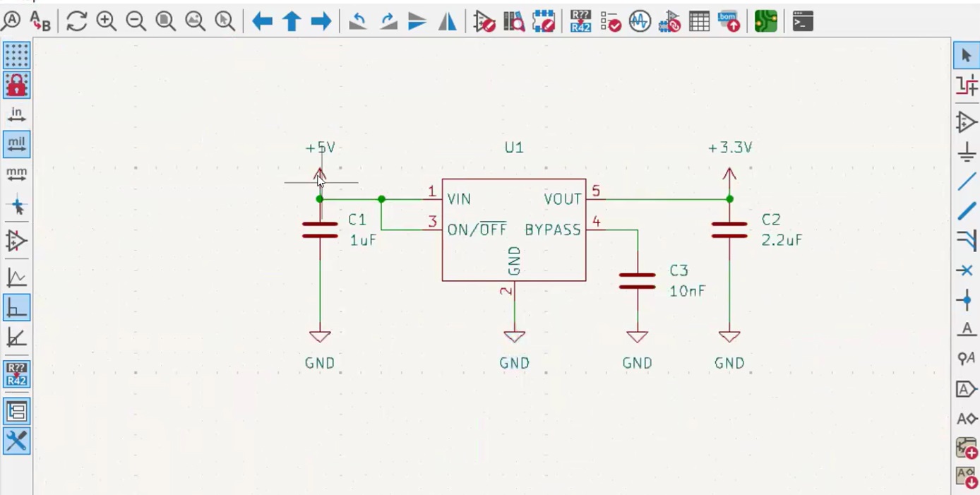Place a no-connect flag
This screenshot has height=495, width=980.
pyautogui.click(x=965, y=270)
